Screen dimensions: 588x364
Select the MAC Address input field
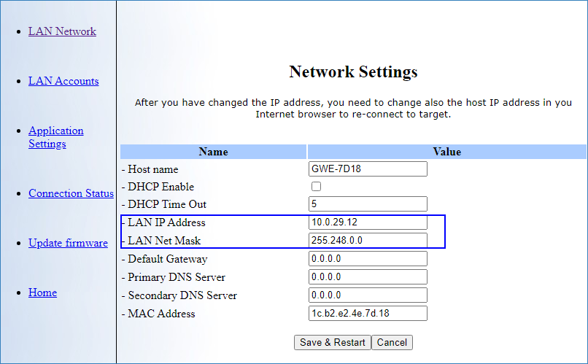[x=368, y=314]
